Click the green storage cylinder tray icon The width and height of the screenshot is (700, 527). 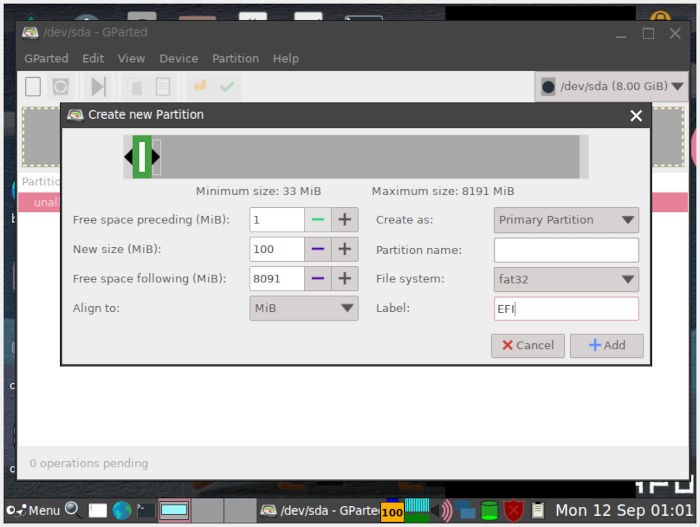[x=489, y=510]
